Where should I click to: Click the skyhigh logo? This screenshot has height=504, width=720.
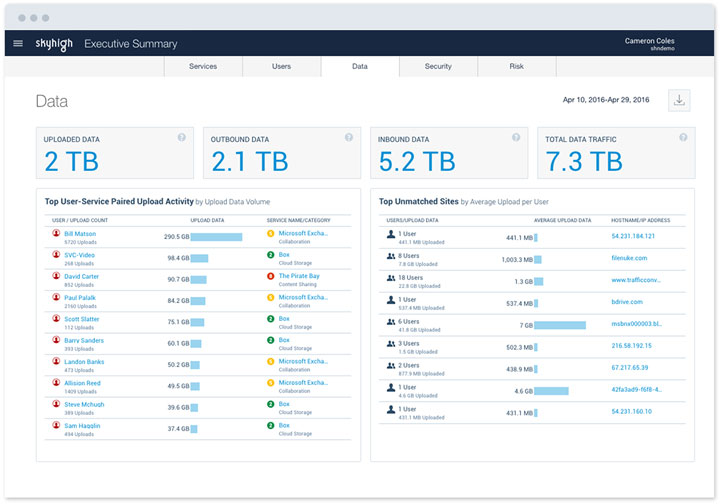pos(54,44)
